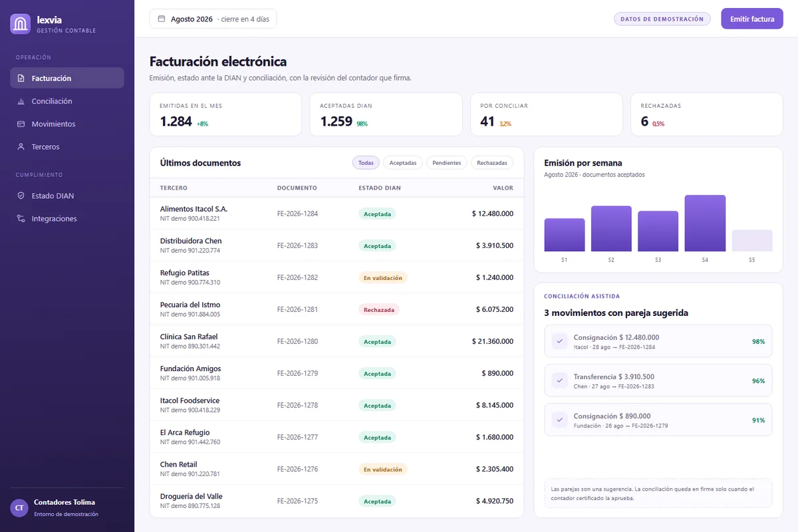The image size is (798, 532).
Task: Click Droguería del Valle row name
Action: pyautogui.click(x=192, y=496)
